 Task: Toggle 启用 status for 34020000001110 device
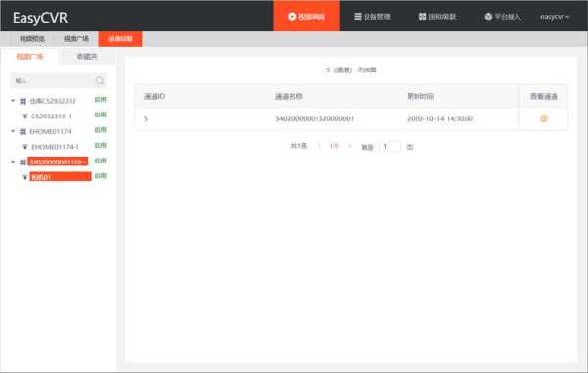[101, 161]
